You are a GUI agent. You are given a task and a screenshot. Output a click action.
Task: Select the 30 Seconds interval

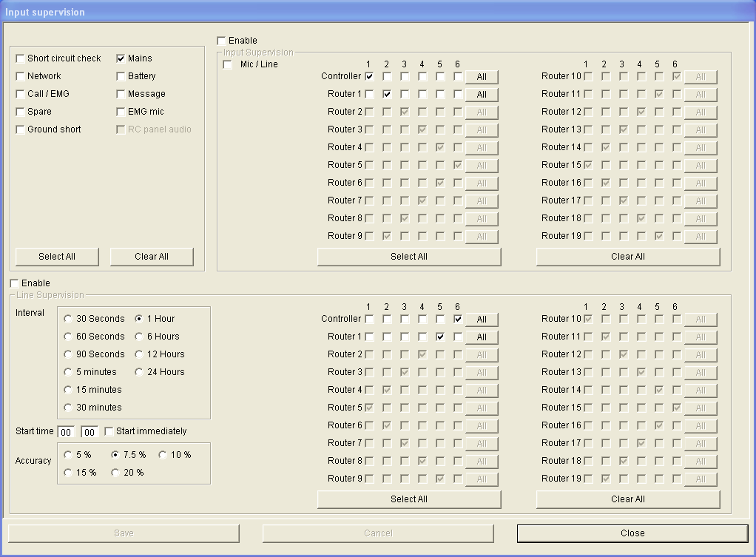tap(68, 319)
